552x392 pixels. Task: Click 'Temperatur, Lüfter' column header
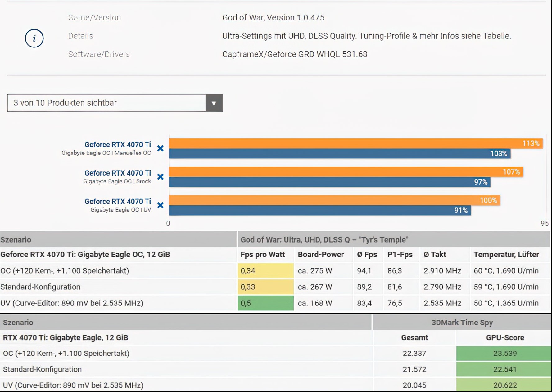coord(506,255)
